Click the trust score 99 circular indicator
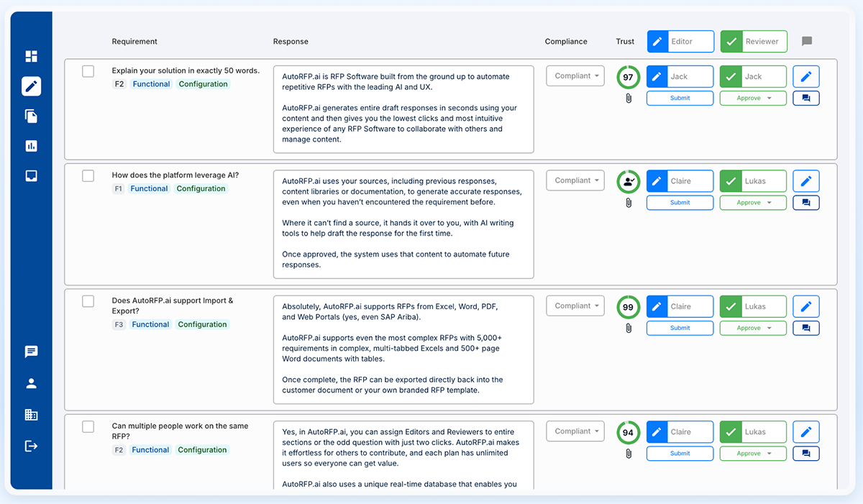Viewport: 863px width, 504px height. (628, 307)
